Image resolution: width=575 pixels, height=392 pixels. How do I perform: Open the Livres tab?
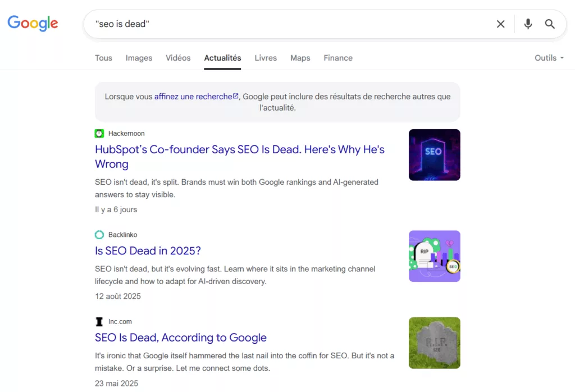click(266, 57)
